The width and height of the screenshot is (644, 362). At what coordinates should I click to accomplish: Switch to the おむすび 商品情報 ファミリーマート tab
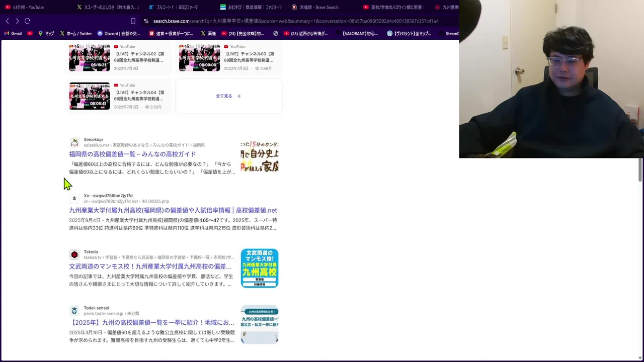point(252,7)
